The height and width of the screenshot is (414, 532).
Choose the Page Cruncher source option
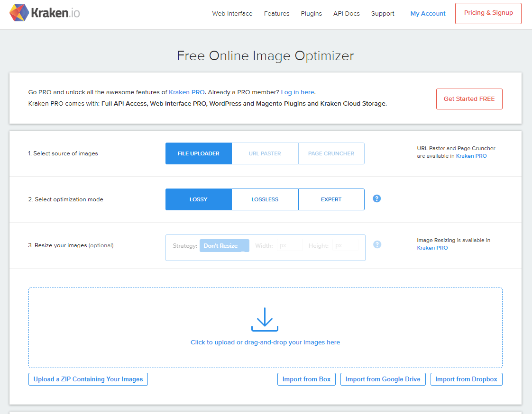331,153
